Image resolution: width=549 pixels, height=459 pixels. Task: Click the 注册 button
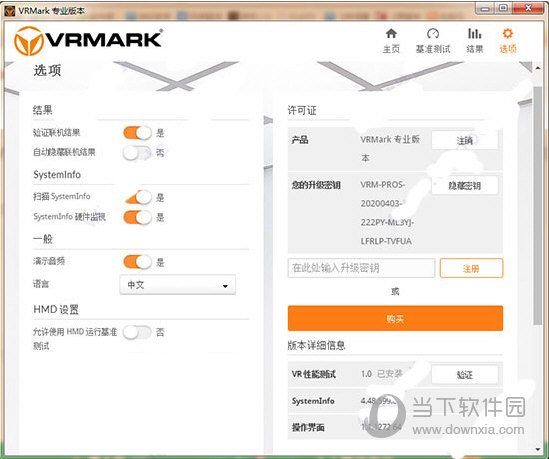pyautogui.click(x=471, y=268)
